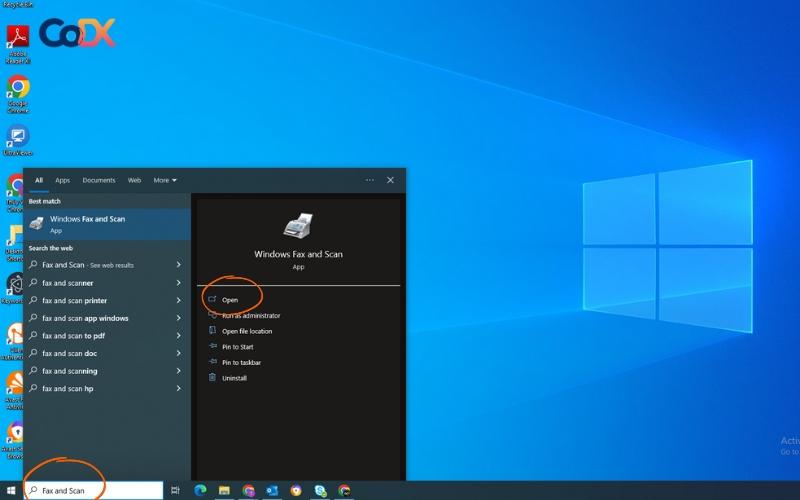The image size is (800, 500).
Task: Click the Windows Start button
Action: point(11,490)
